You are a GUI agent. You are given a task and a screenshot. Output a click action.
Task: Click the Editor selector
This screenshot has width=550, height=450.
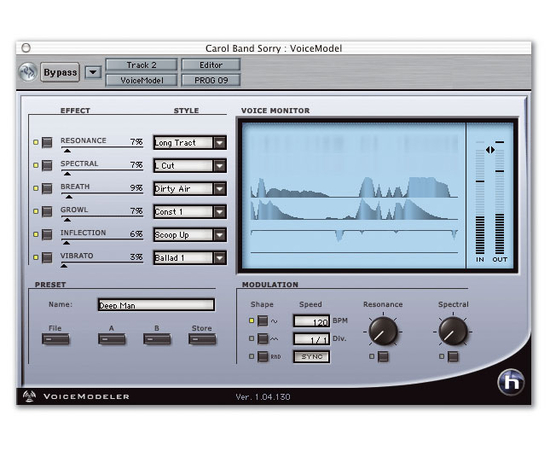click(211, 65)
